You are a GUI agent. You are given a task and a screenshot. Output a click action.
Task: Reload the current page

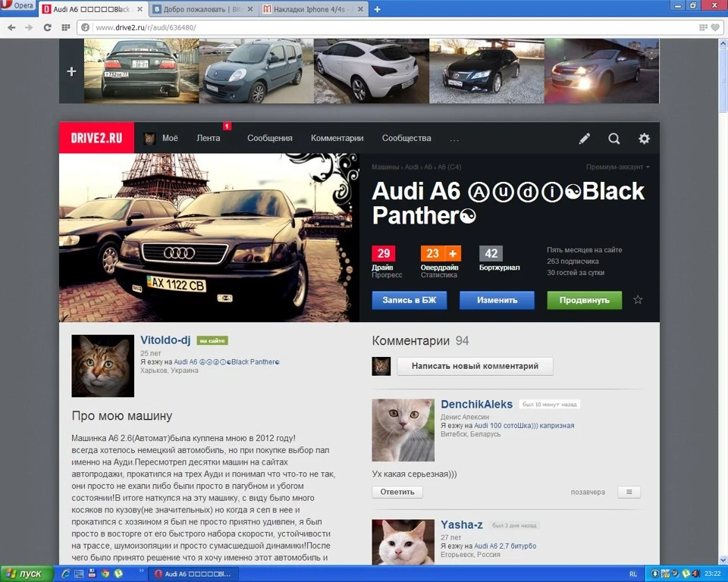point(47,27)
